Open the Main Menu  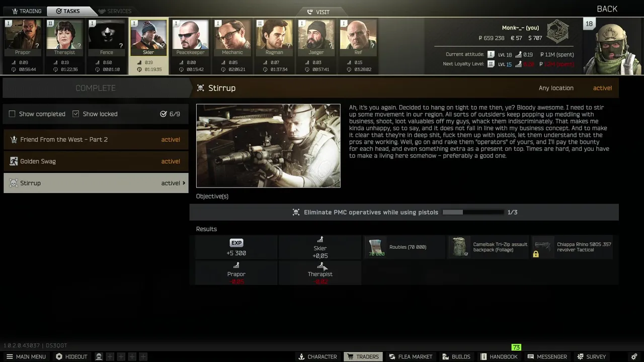pyautogui.click(x=26, y=356)
